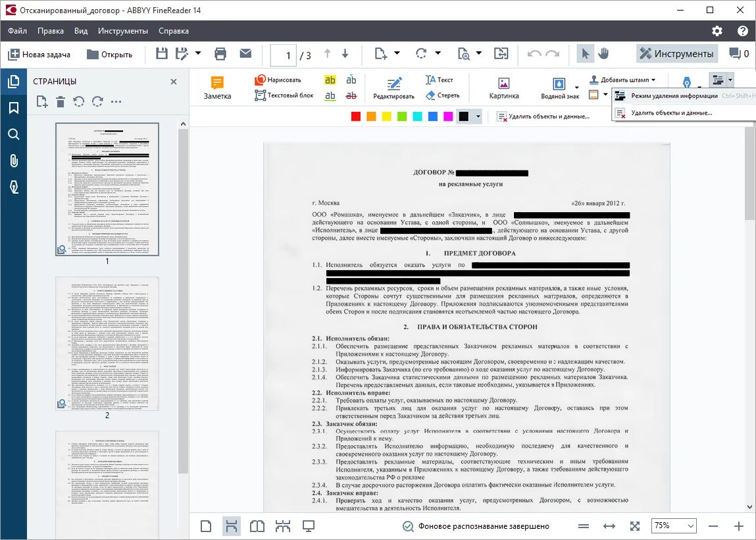This screenshot has height=540, width=756.
Task: Switch to single-page view
Action: pyautogui.click(x=206, y=526)
